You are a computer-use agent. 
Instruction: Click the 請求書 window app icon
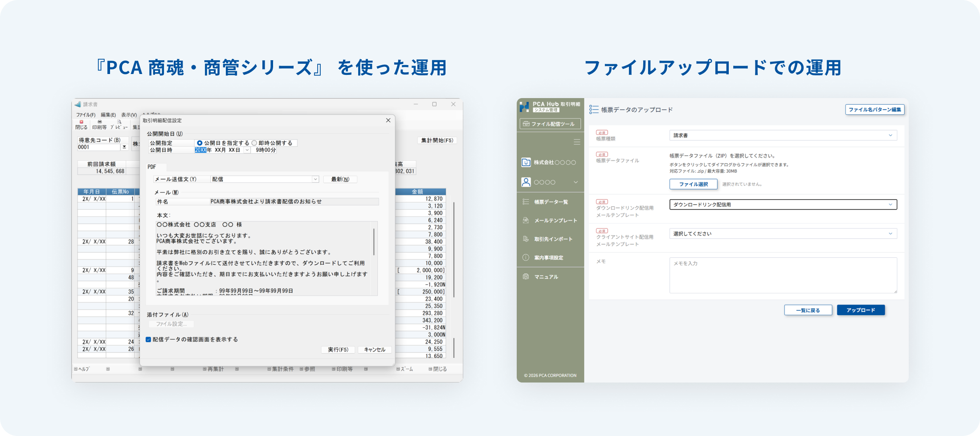[78, 104]
